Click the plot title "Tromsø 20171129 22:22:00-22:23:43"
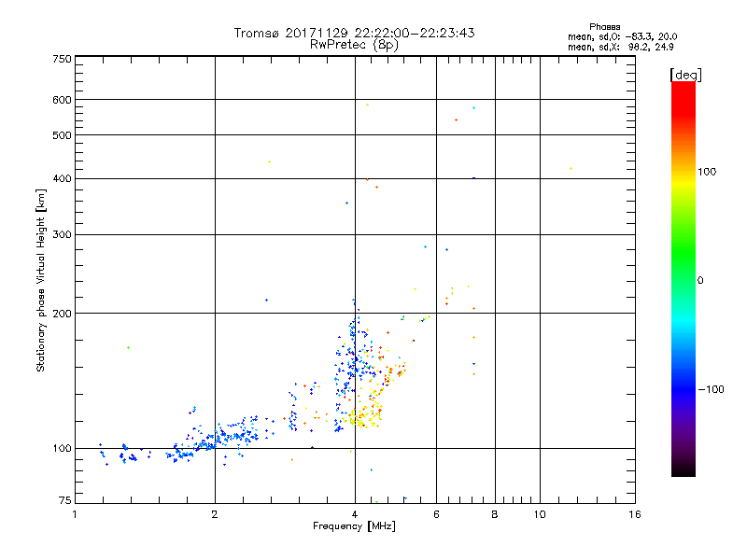Viewport: 747px width, 560px height. (x=354, y=33)
